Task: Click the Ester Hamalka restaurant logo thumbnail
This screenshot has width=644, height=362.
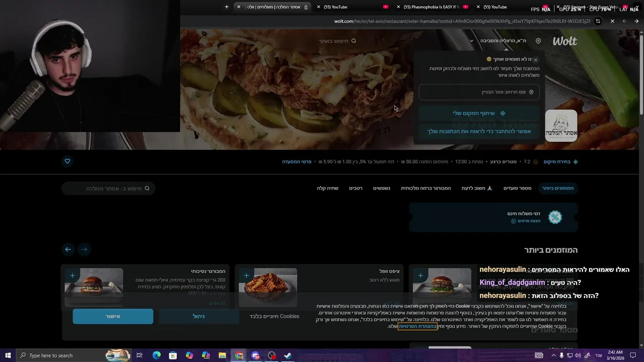Action: [x=561, y=126]
